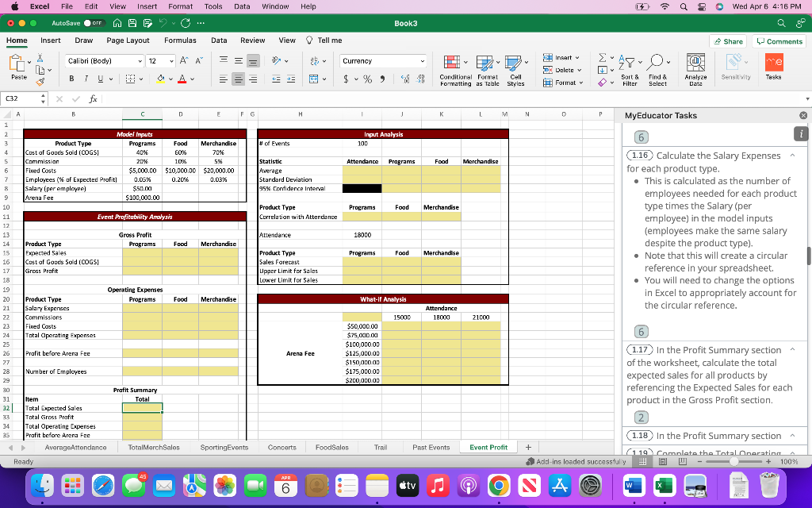Image resolution: width=812 pixels, height=508 pixels.
Task: Click the Comments button
Action: tap(779, 41)
